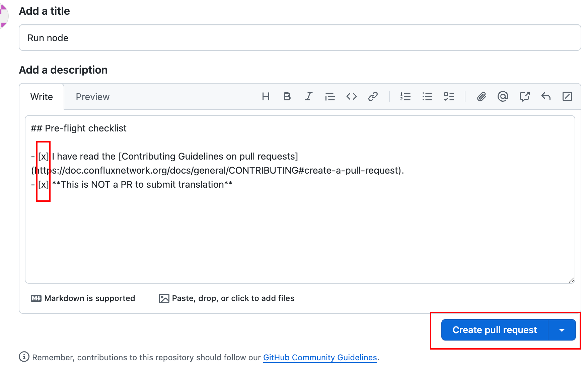This screenshot has width=588, height=380.
Task: Click the Create pull request button
Action: pyautogui.click(x=495, y=330)
